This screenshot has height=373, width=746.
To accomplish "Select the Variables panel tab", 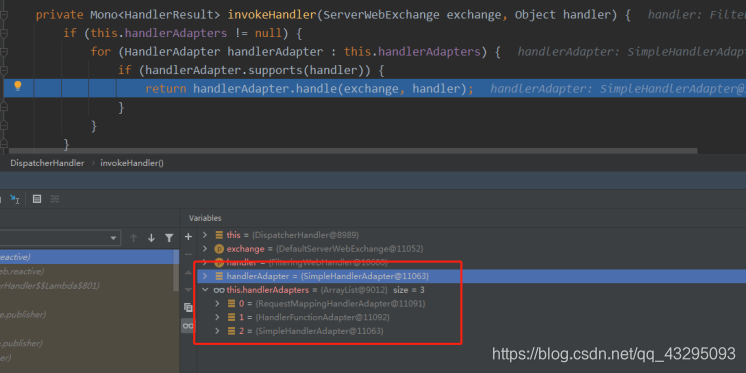I will point(205,218).
